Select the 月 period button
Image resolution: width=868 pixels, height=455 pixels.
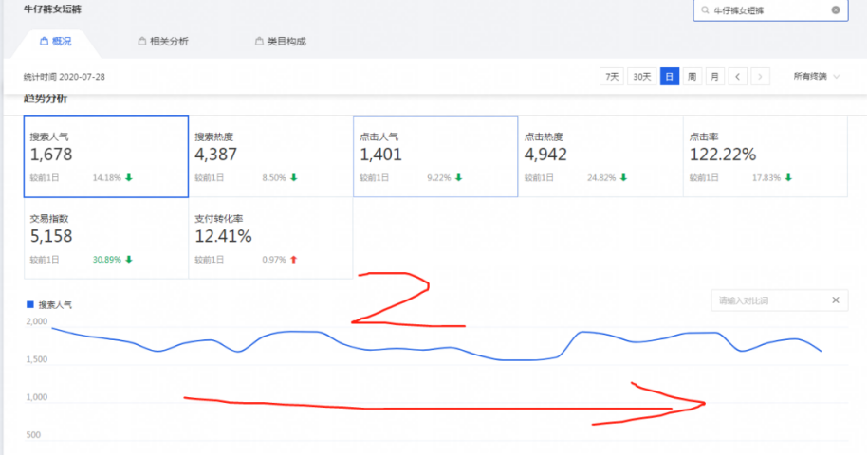click(x=714, y=76)
